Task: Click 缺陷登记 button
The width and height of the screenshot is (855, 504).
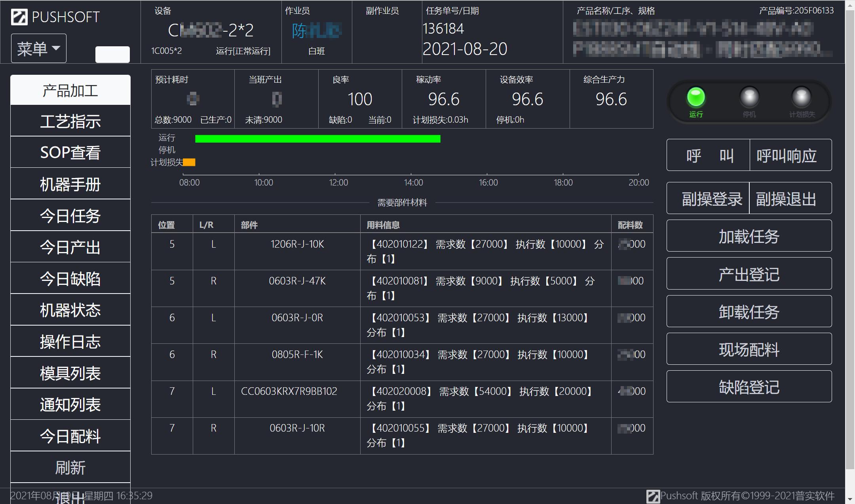Action: (x=749, y=387)
